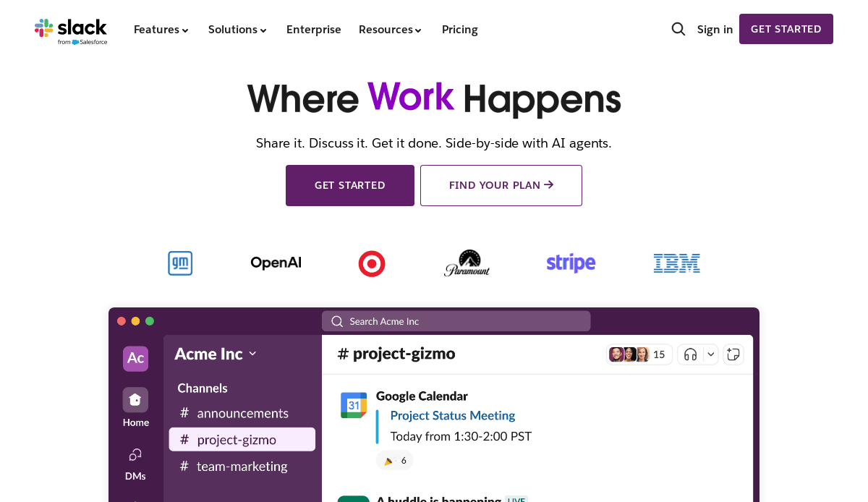Click the Slack logo
Screen dimensions: 868x502
tap(70, 29)
